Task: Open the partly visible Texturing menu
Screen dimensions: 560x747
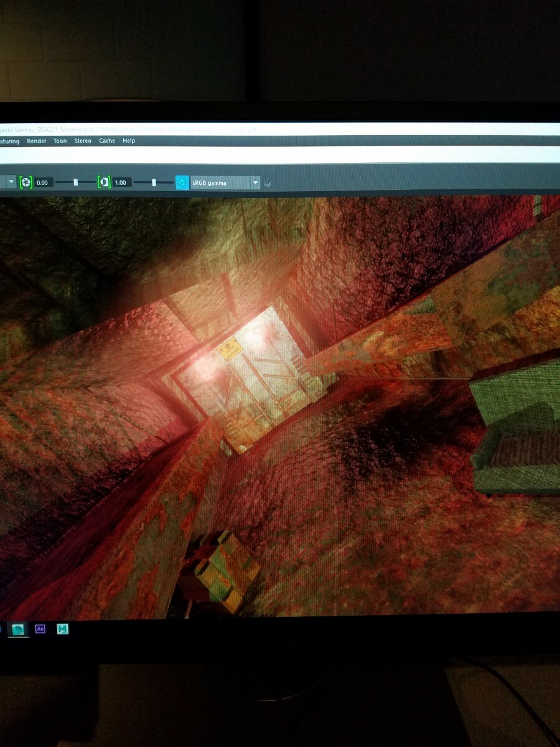Action: pos(9,141)
